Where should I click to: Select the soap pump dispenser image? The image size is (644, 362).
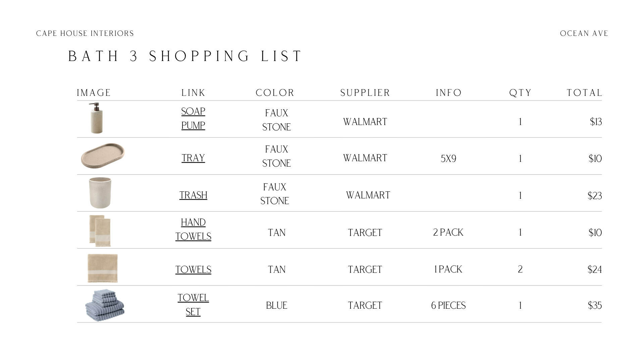(x=96, y=118)
